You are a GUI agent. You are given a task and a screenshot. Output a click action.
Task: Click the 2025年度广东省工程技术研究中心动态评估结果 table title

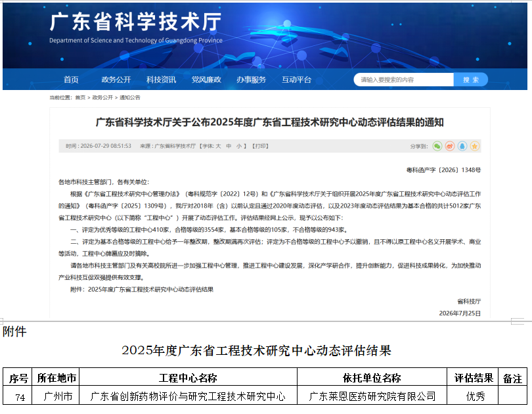[257, 350]
